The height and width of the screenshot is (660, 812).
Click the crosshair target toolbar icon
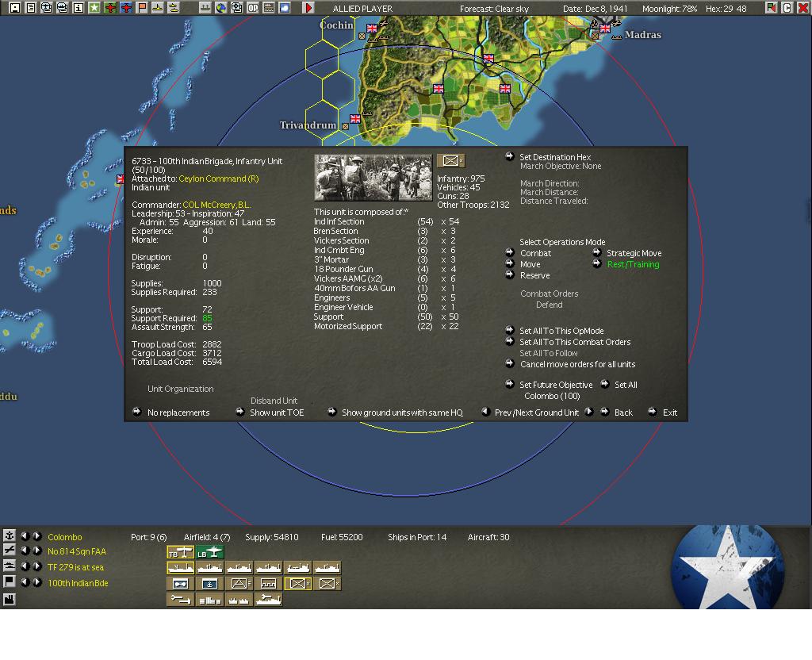coord(236,8)
